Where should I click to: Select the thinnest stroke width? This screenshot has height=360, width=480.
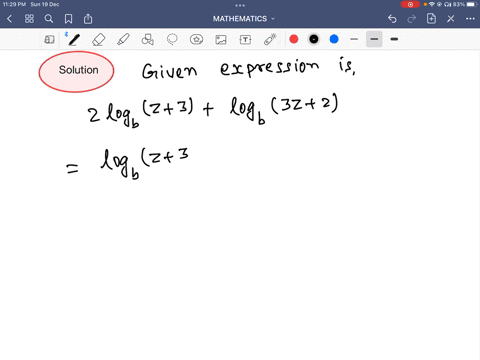pyautogui.click(x=354, y=39)
